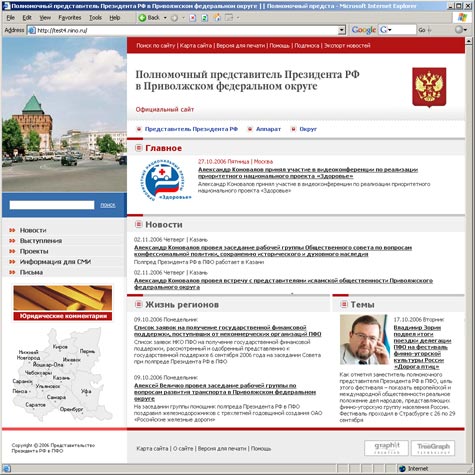Click the red icon beside Новости heading
This screenshot has height=475, width=475.
138,224
